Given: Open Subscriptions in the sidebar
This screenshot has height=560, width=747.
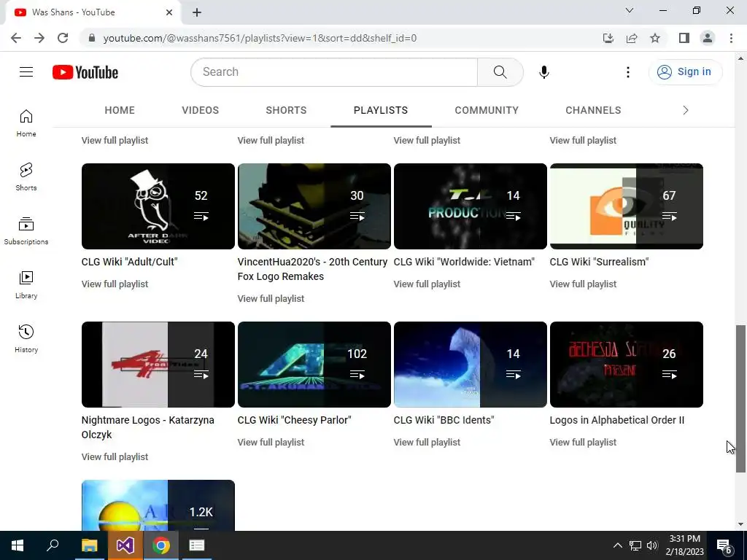Looking at the screenshot, I should click(x=26, y=231).
